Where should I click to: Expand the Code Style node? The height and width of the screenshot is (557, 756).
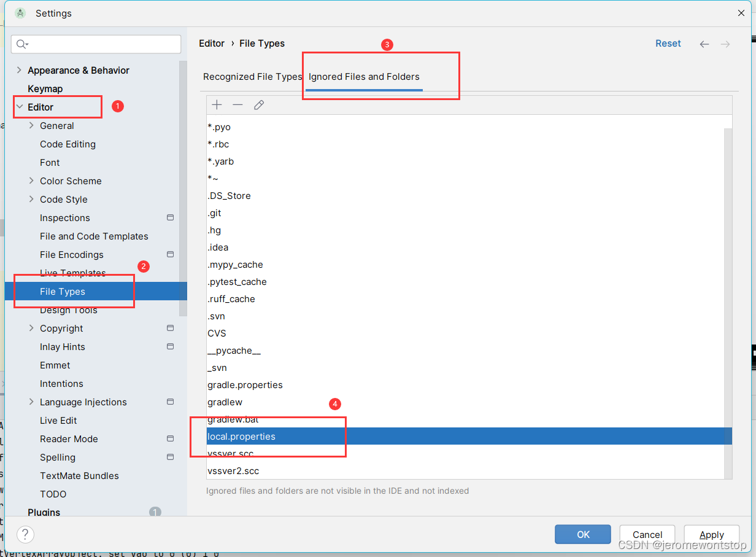tap(32, 199)
